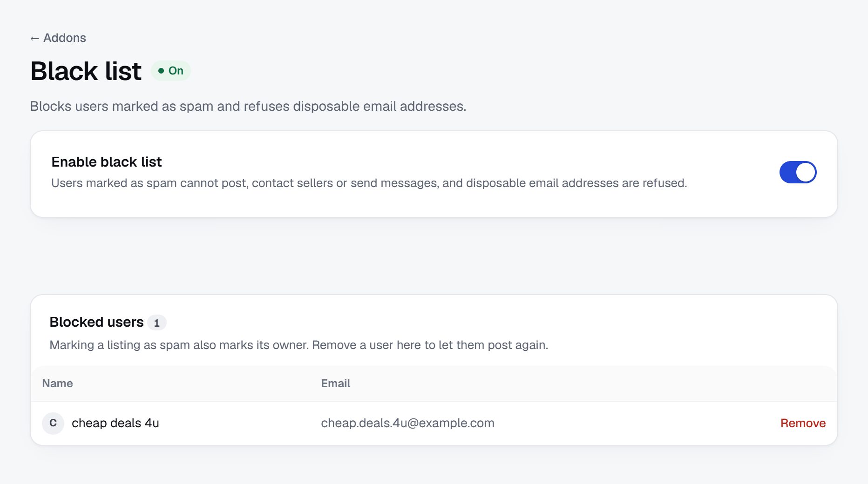Click the text 'Blocks users marked as spam'
The image size is (868, 484).
248,106
